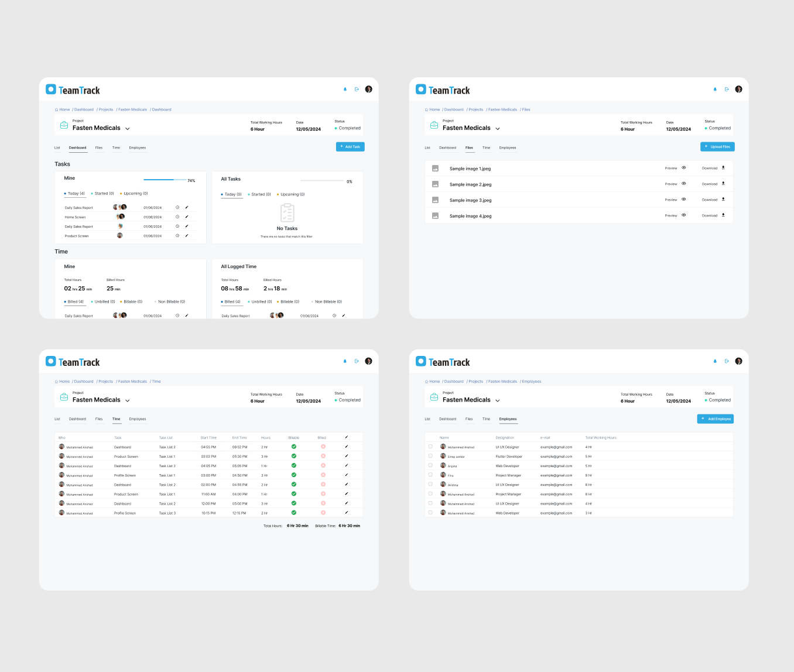Switch to the Employees tab on the Files screen
This screenshot has height=672, width=794.
pos(507,148)
